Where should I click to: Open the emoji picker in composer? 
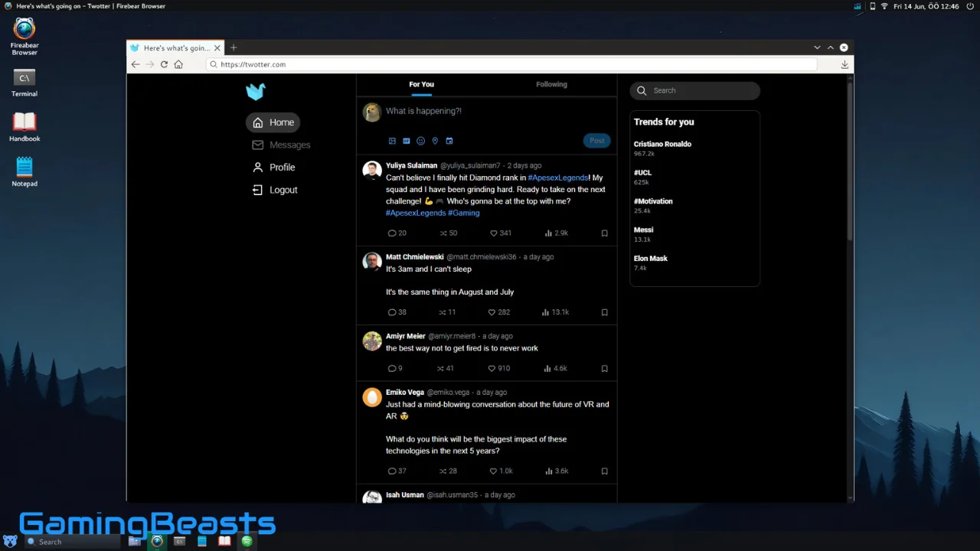(x=420, y=141)
